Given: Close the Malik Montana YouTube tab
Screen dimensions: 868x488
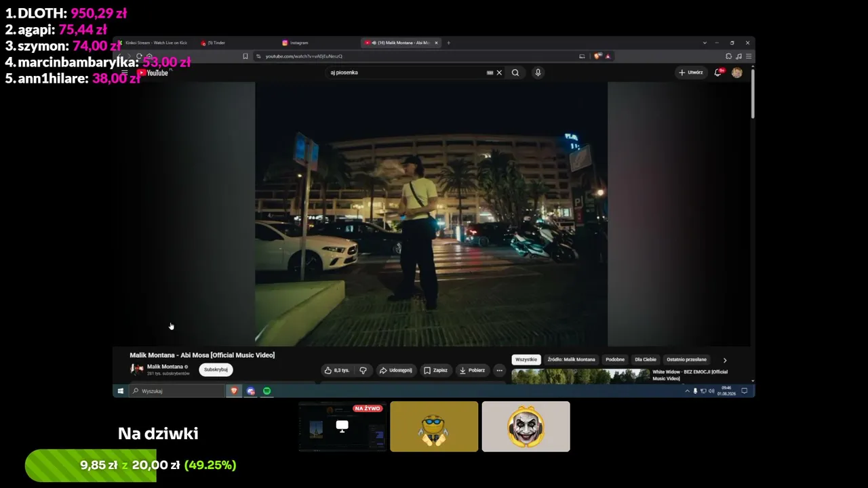Looking at the screenshot, I should pos(437,43).
